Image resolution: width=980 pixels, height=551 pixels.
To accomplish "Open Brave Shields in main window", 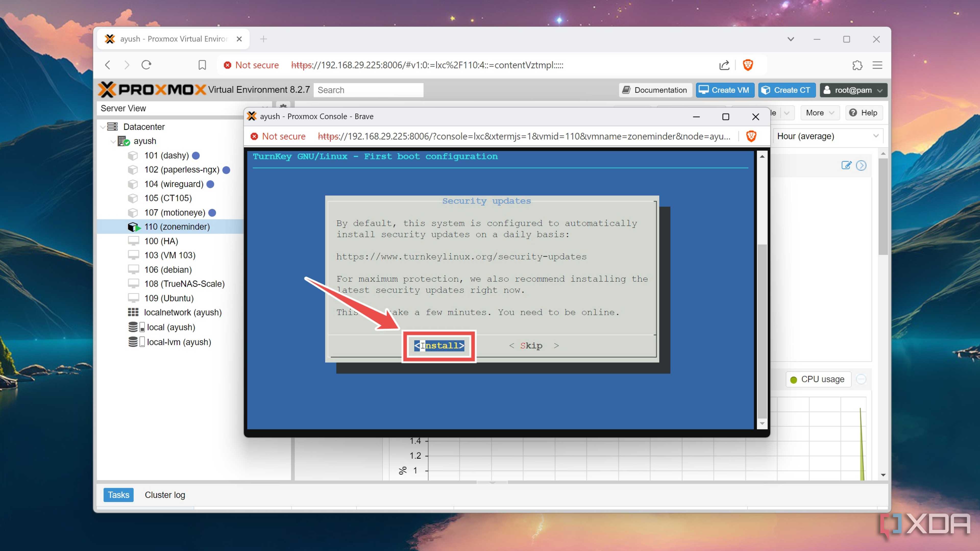I will click(748, 65).
